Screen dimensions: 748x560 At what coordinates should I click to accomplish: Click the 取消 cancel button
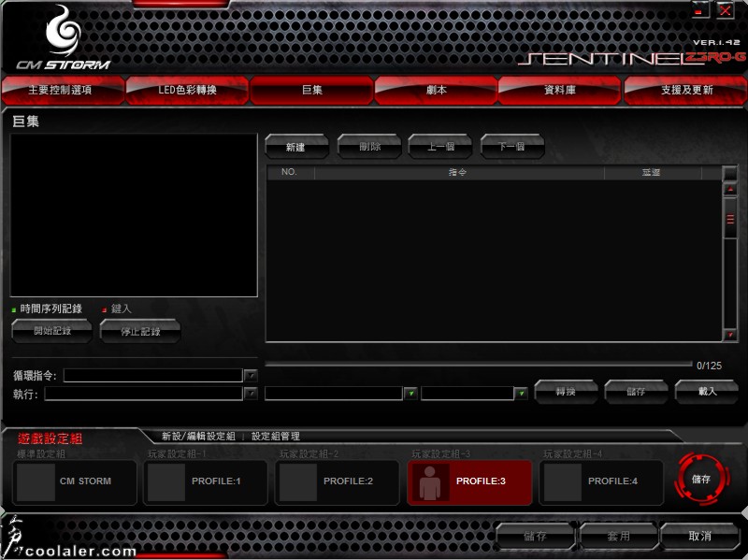700,536
